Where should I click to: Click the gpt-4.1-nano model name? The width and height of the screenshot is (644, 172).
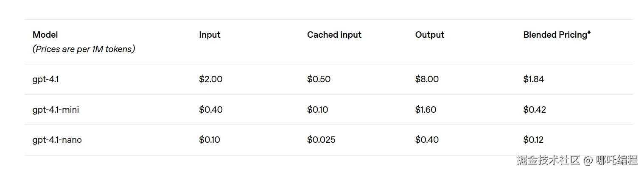tap(57, 140)
